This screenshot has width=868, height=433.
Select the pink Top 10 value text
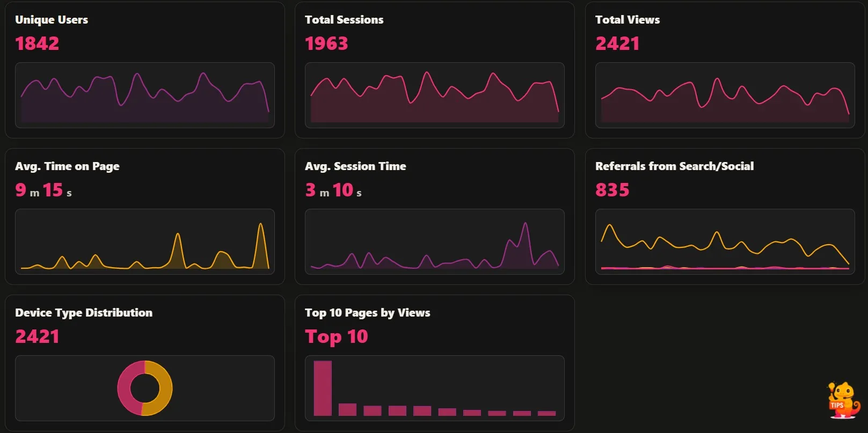pos(337,337)
